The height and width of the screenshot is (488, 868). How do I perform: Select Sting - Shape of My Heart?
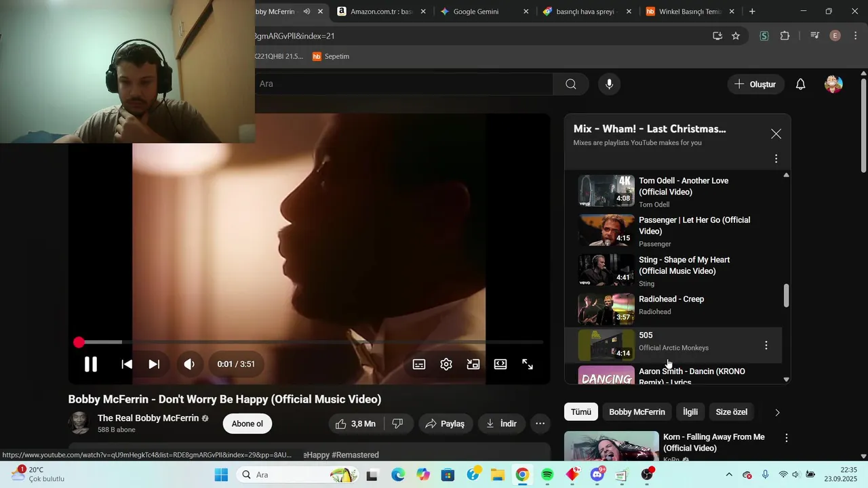tap(674, 270)
